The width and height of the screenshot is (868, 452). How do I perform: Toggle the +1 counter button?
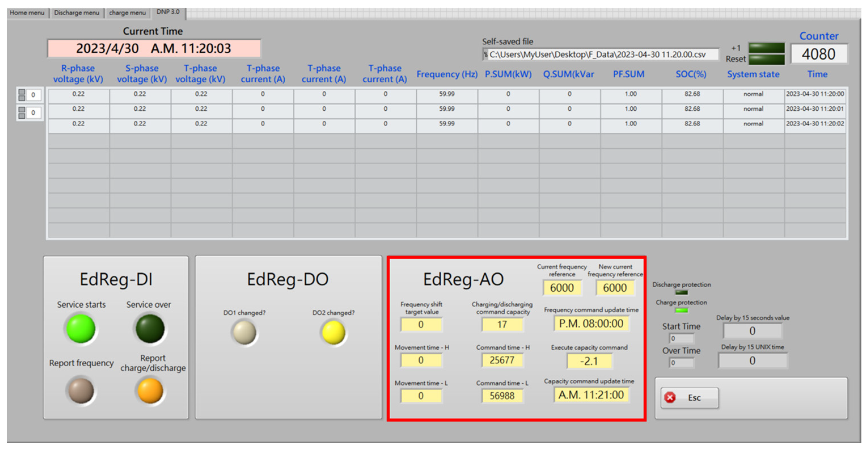click(766, 48)
